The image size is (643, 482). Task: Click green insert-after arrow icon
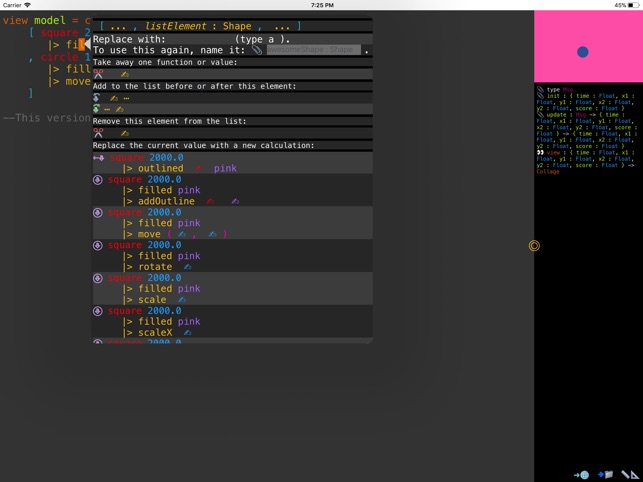pyautogui.click(x=96, y=109)
